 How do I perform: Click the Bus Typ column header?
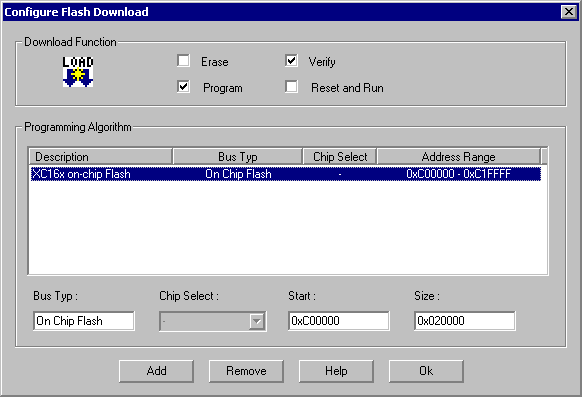click(x=238, y=156)
